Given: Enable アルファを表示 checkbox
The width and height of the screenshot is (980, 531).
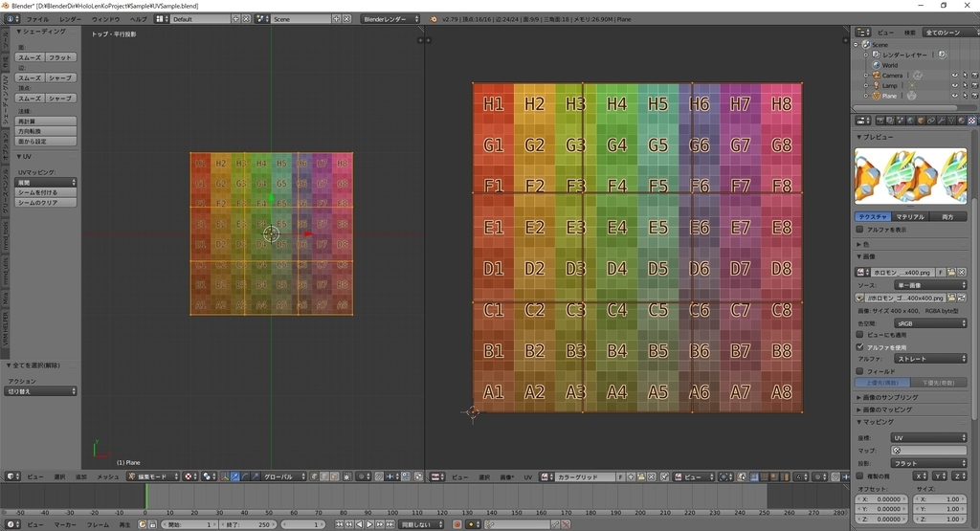Looking at the screenshot, I should point(860,230).
